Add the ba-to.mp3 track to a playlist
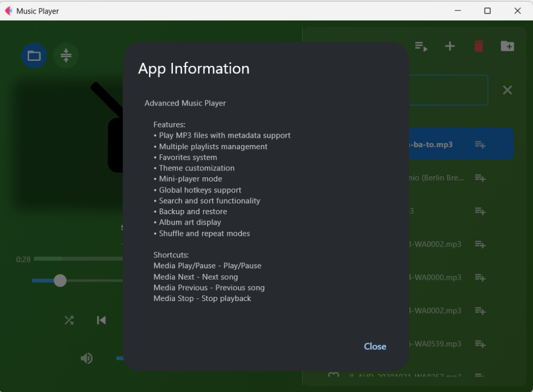 tap(480, 145)
